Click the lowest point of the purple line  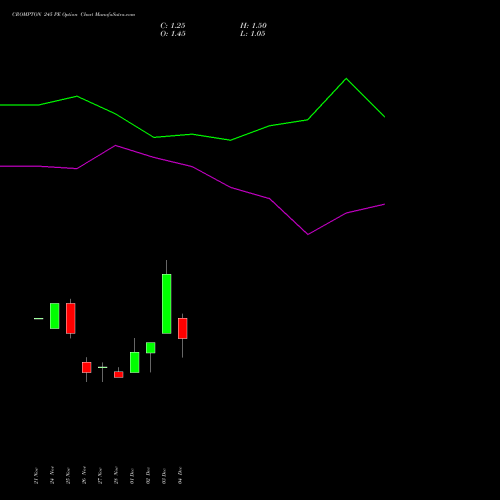pos(308,234)
